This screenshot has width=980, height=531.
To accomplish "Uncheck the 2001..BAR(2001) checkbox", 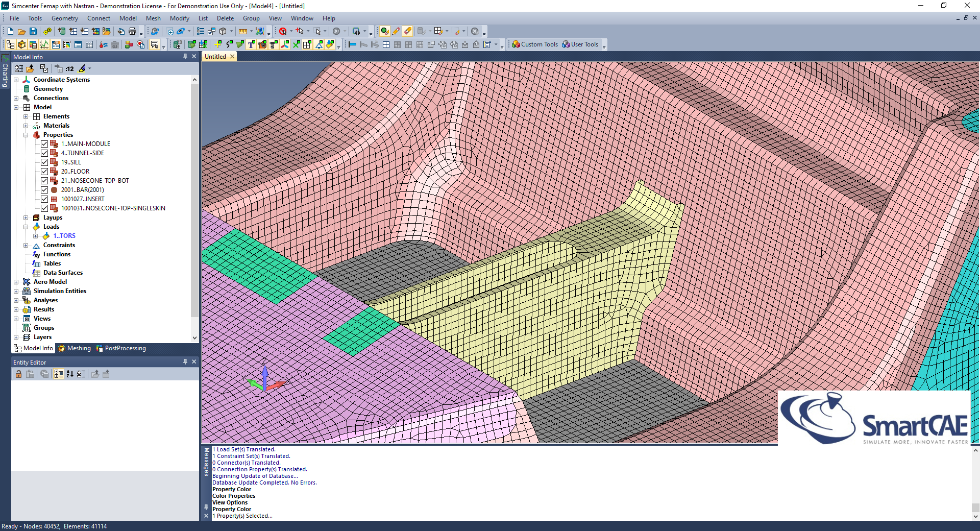I will (x=44, y=190).
